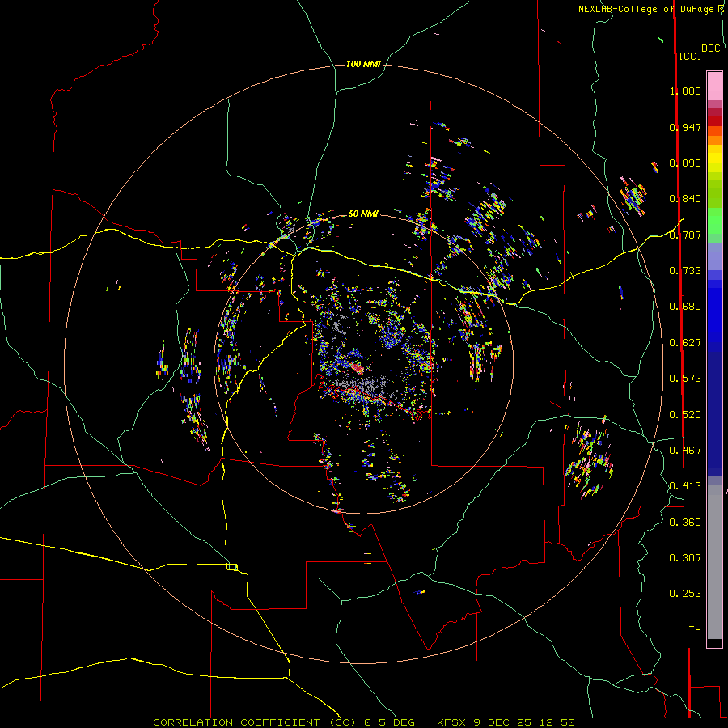Click the 'KFSX' station identifier in caption
Viewport: 728px width, 728px height.
coord(451,722)
